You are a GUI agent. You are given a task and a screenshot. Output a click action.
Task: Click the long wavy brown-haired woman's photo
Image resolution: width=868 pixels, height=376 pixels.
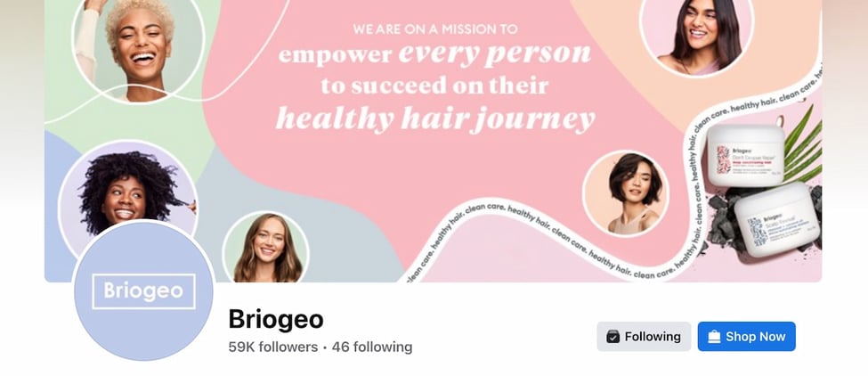click(266, 247)
